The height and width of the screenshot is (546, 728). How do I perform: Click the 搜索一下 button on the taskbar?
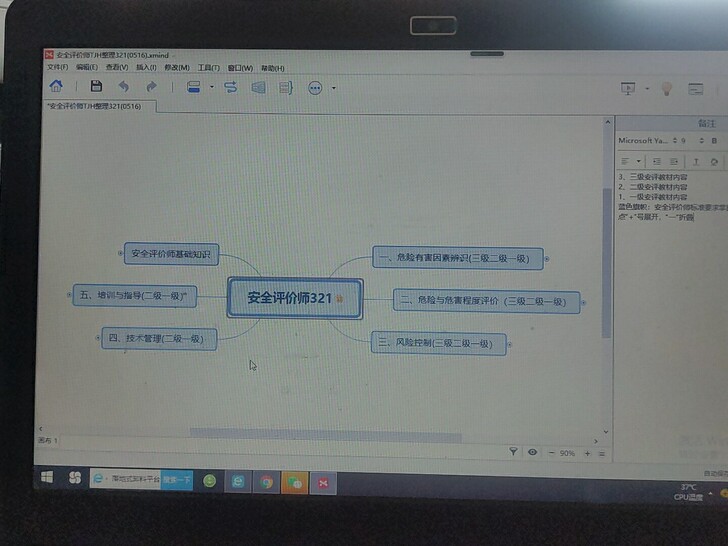176,480
